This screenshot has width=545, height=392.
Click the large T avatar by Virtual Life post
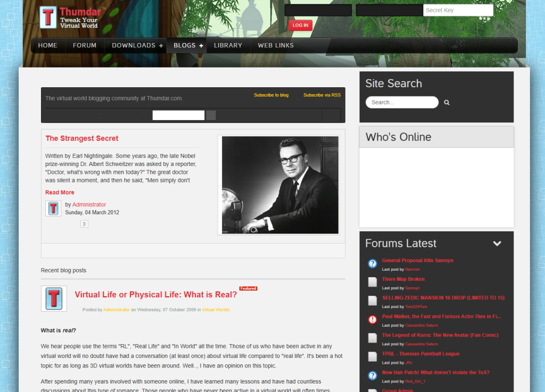[54, 298]
